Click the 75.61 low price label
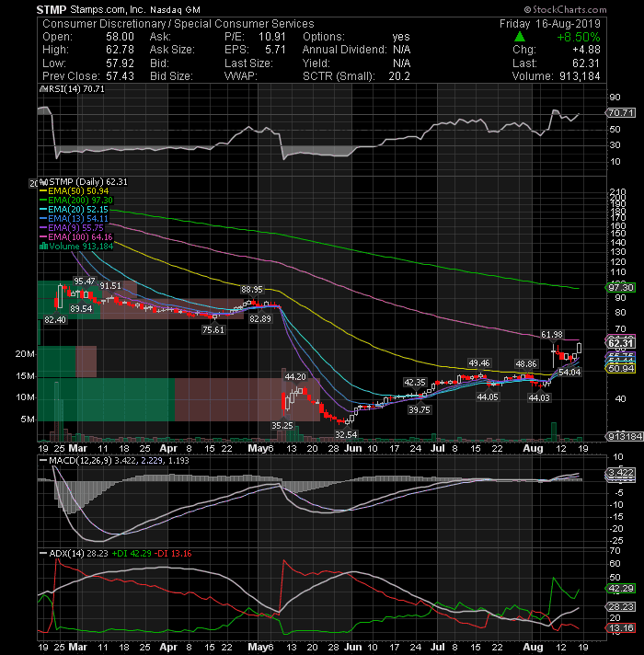This screenshot has height=655, width=644. click(213, 329)
